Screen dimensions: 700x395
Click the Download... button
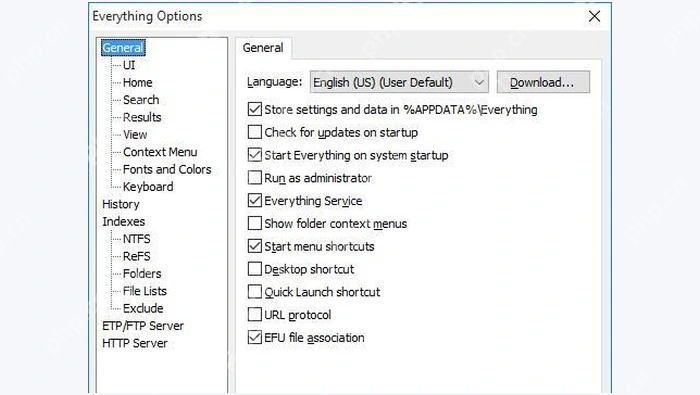[543, 82]
